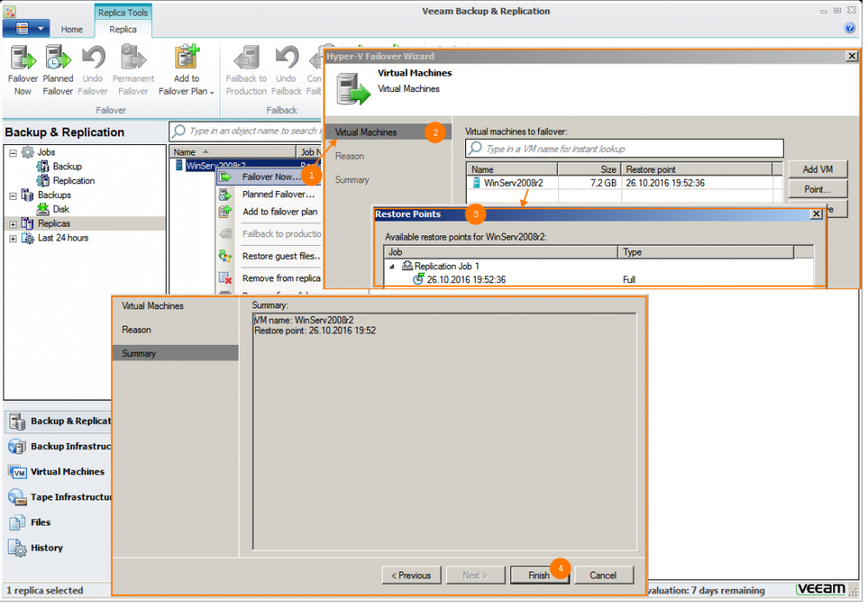Click the Point... button
Image resolution: width=868 pixels, height=608 pixels.
(818, 189)
